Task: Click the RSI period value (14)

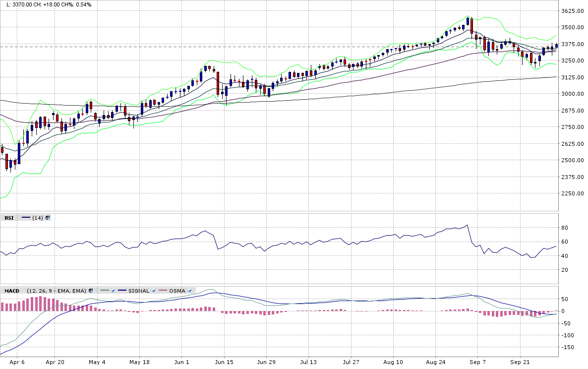Action: pyautogui.click(x=38, y=218)
